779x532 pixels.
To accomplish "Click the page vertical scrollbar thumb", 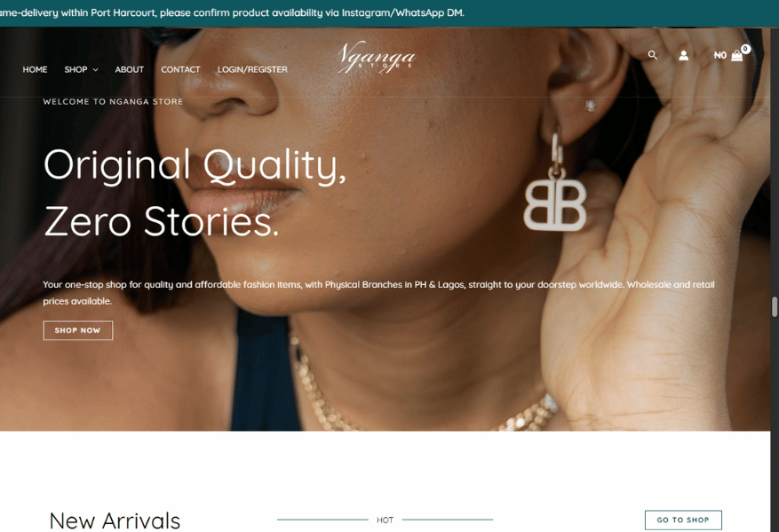I will 774,306.
